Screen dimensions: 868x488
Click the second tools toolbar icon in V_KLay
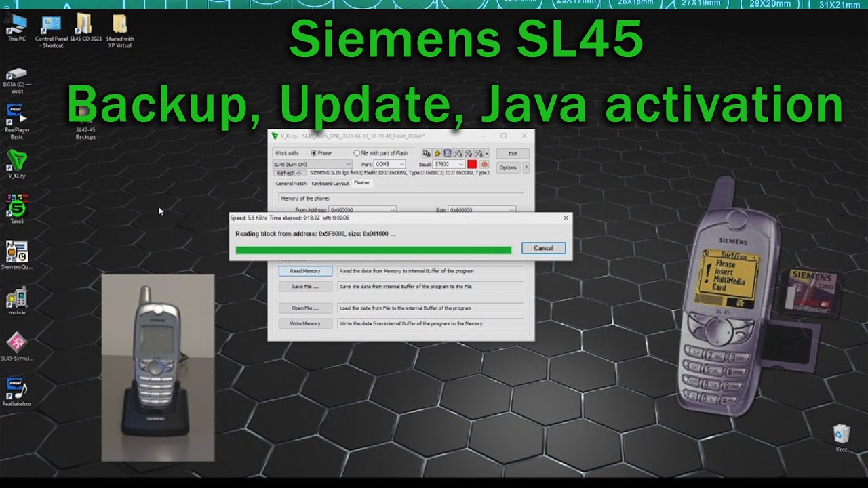pos(468,153)
